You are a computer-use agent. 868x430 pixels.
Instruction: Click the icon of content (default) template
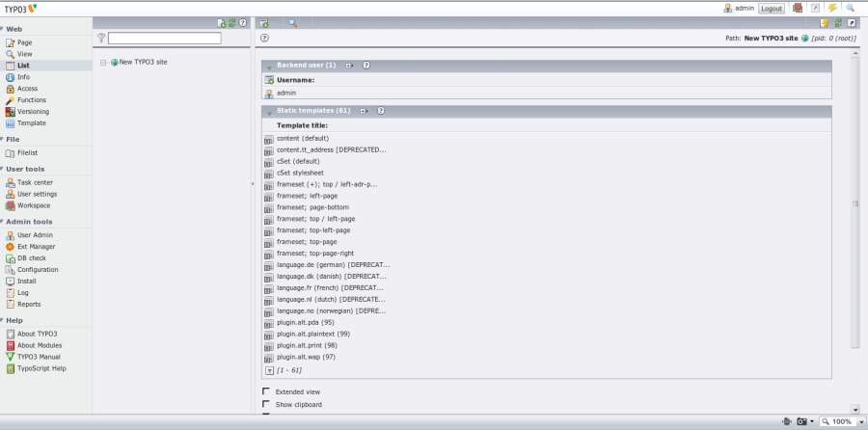(269, 139)
